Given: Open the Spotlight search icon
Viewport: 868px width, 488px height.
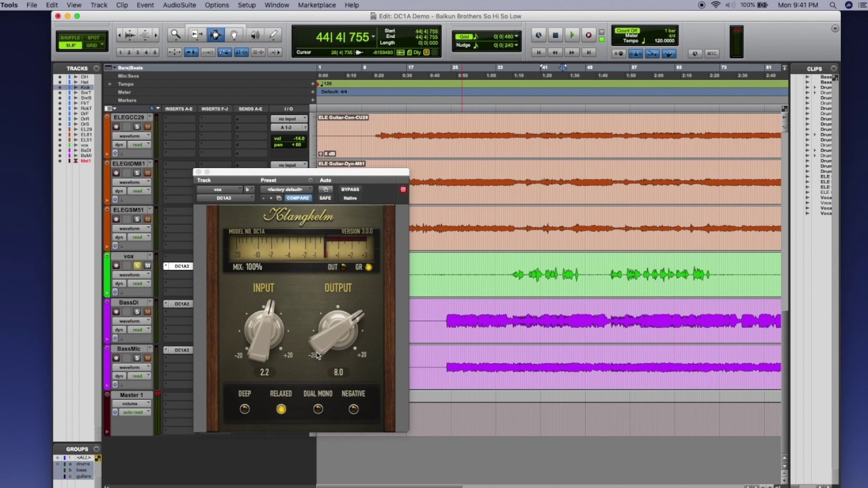Looking at the screenshot, I should [x=833, y=5].
